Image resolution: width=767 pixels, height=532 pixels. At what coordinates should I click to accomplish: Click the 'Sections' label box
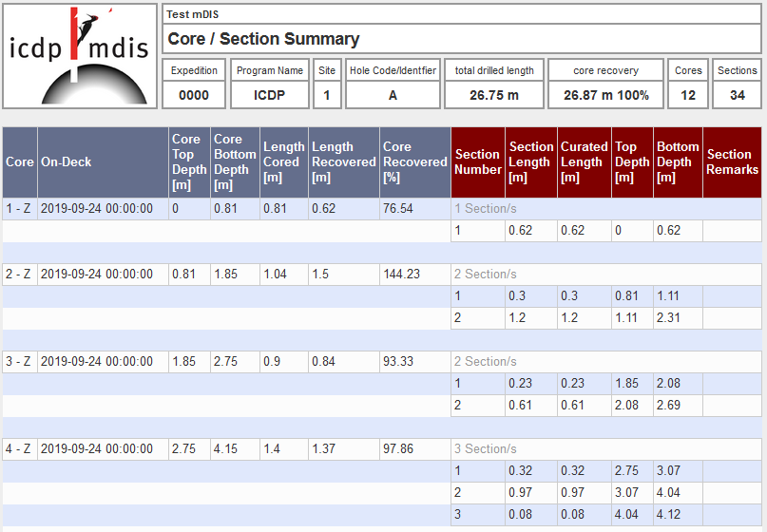(x=738, y=70)
